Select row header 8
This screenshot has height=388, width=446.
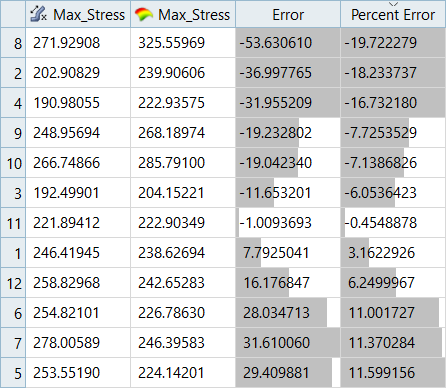[x=13, y=43]
